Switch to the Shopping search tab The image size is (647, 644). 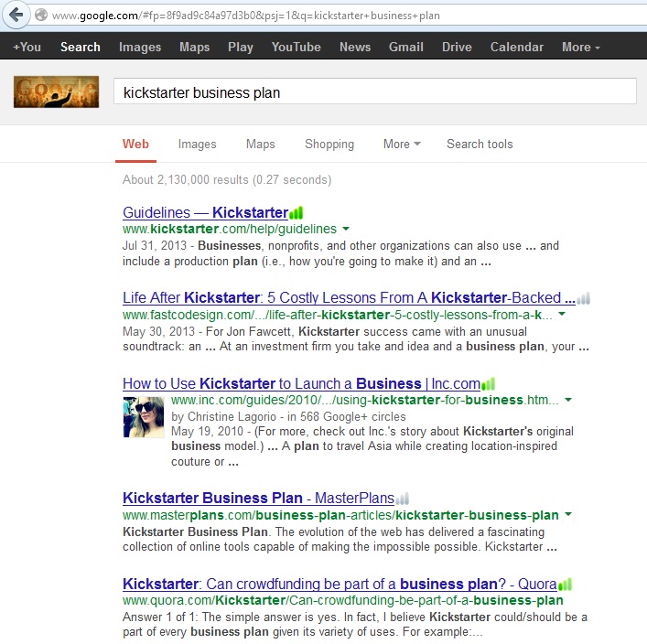(x=329, y=144)
